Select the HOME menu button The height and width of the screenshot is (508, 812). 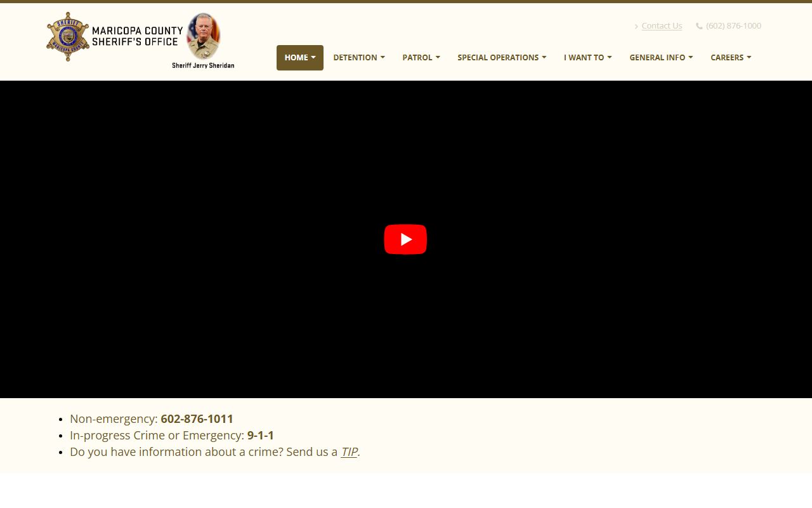tap(299, 57)
